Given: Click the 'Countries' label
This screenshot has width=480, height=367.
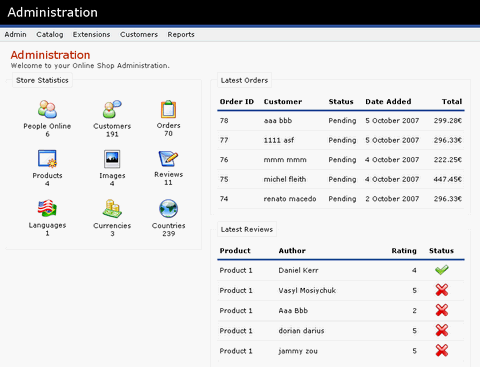Looking at the screenshot, I should tap(169, 225).
